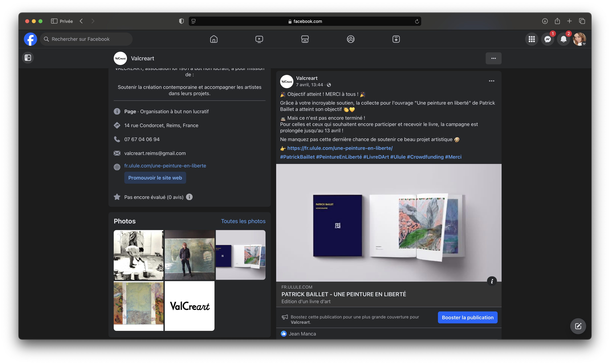Open the Marketplace icon

[x=305, y=39]
